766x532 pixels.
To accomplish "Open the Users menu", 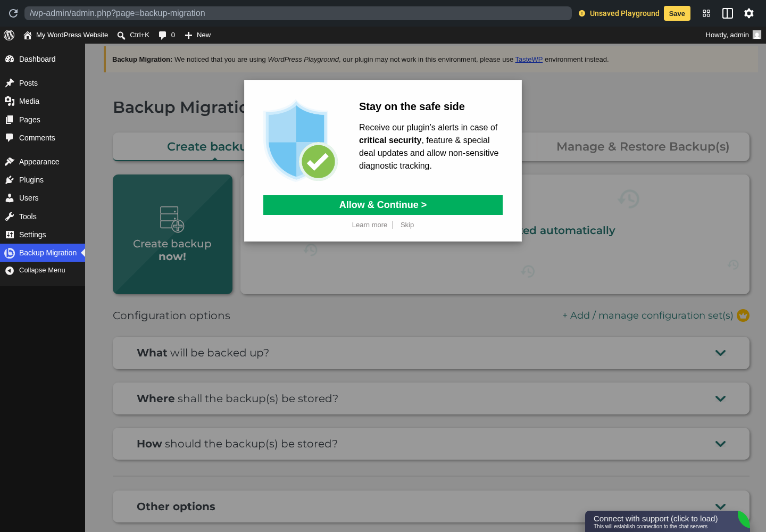I will pos(43,198).
